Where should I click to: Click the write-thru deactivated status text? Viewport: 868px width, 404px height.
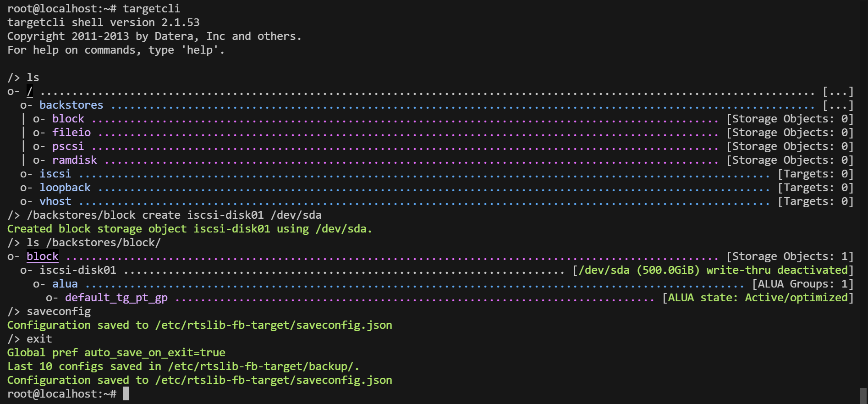(x=777, y=270)
